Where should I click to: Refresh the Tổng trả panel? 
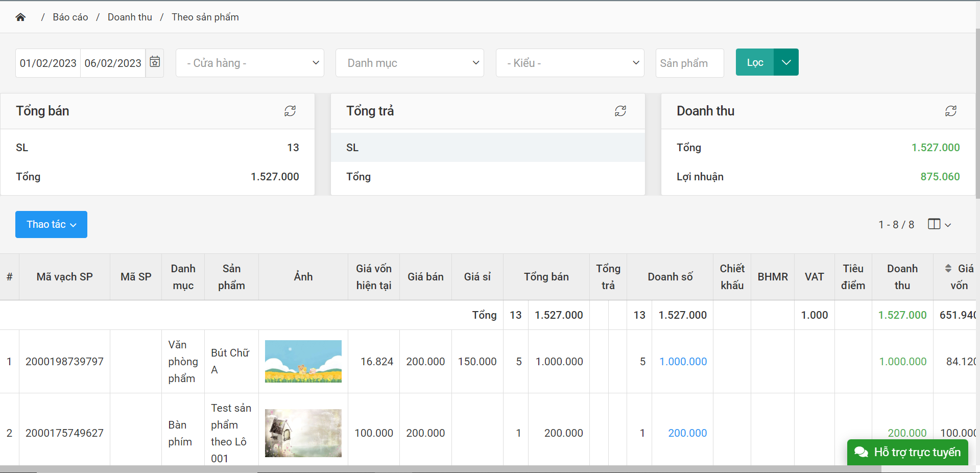tap(620, 111)
